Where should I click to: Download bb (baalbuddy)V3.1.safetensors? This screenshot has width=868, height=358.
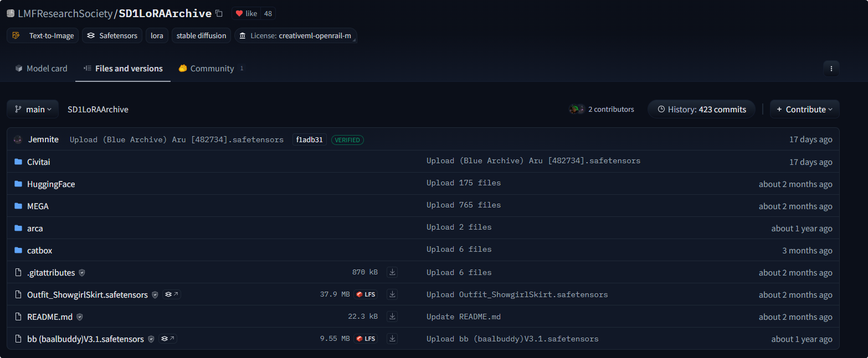pos(392,339)
